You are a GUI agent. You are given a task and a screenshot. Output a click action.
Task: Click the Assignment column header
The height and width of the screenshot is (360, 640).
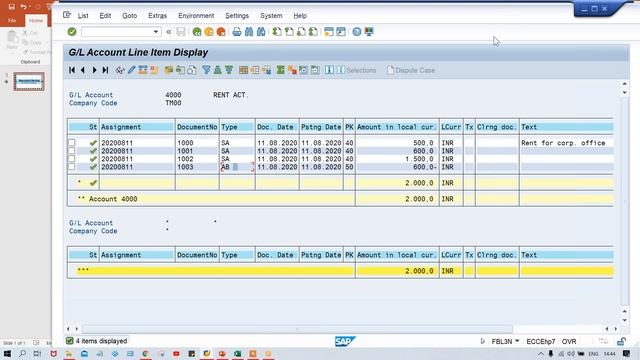click(137, 127)
